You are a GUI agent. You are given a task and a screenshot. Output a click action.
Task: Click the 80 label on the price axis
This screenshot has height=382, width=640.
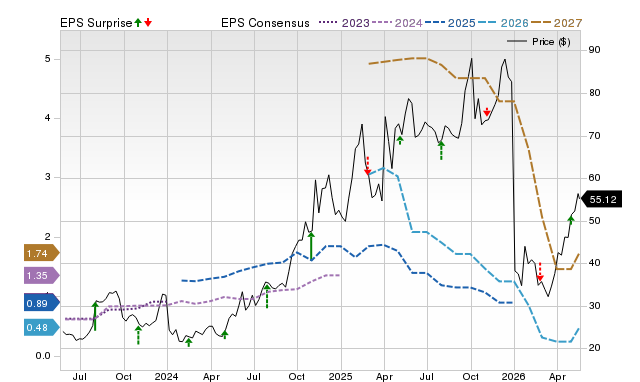(x=594, y=93)
